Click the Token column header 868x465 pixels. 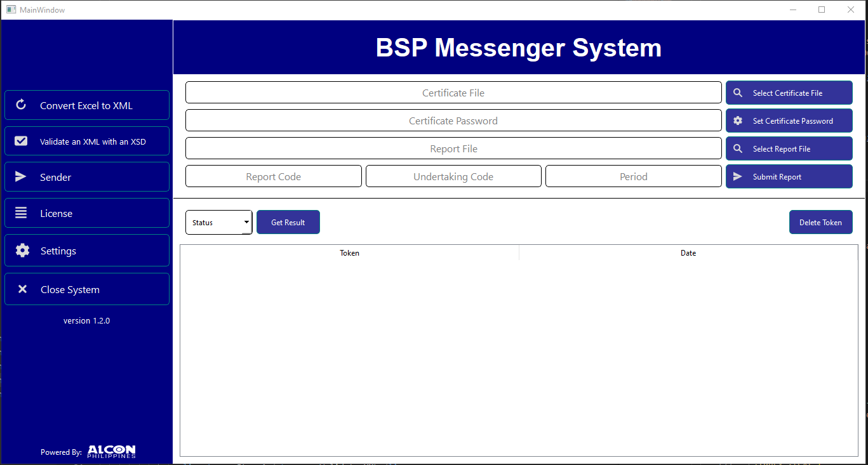click(349, 252)
